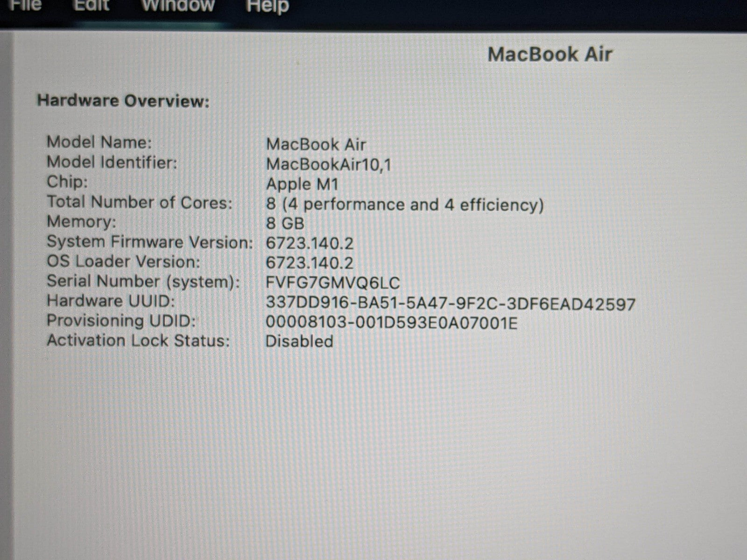This screenshot has width=747, height=560.
Task: Open the Edit menu
Action: [x=92, y=6]
